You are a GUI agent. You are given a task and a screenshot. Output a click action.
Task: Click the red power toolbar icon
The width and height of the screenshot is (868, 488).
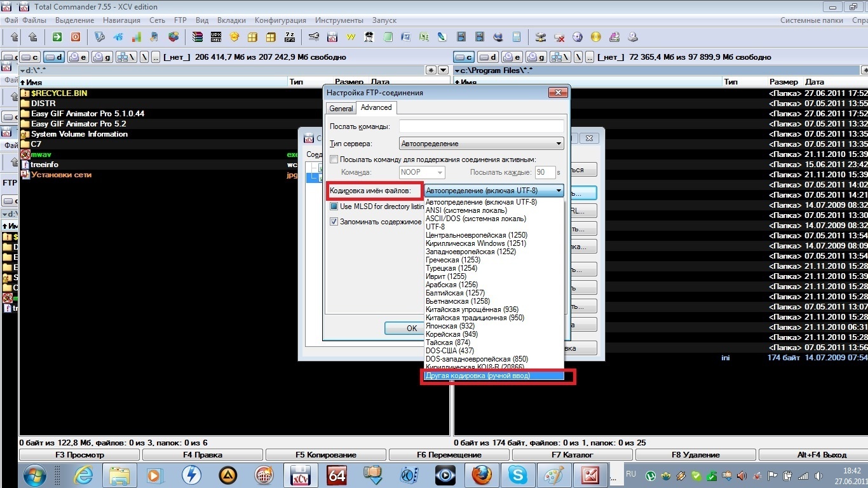pyautogui.click(x=76, y=37)
